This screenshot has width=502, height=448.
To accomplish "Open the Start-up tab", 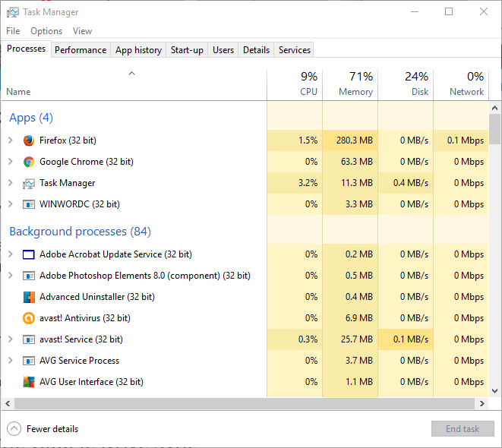I will (x=187, y=50).
